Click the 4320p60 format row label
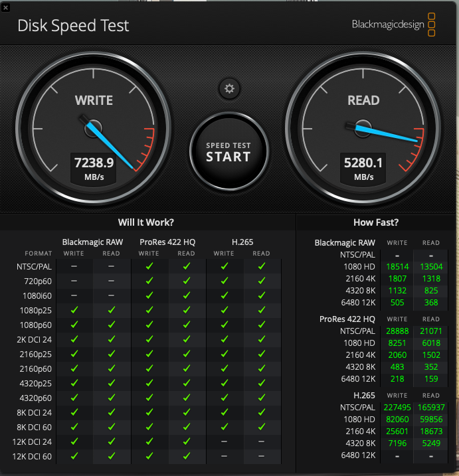 (36, 398)
